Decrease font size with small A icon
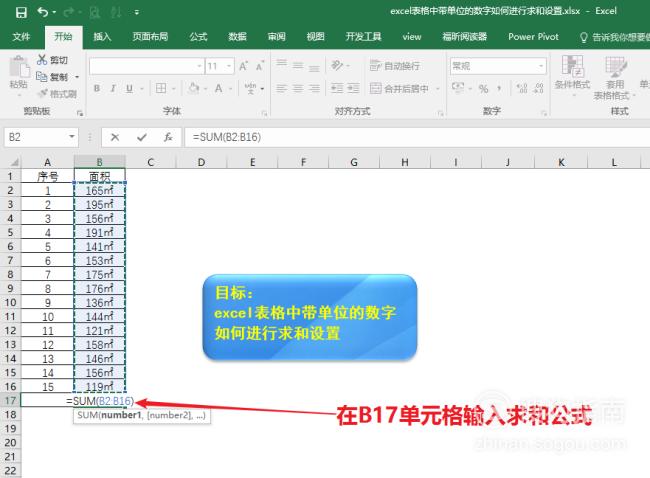Screen dimensions: 650x478 point(260,66)
